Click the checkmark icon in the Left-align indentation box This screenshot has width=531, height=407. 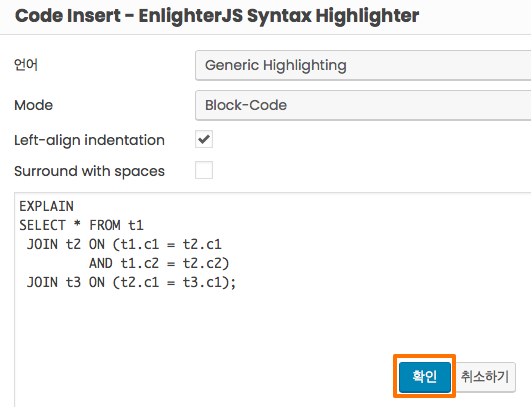point(204,139)
